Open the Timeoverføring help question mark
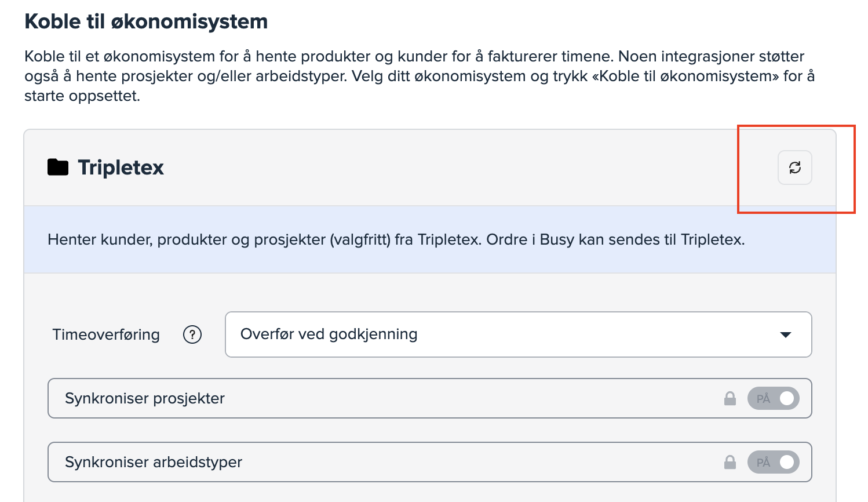 192,334
